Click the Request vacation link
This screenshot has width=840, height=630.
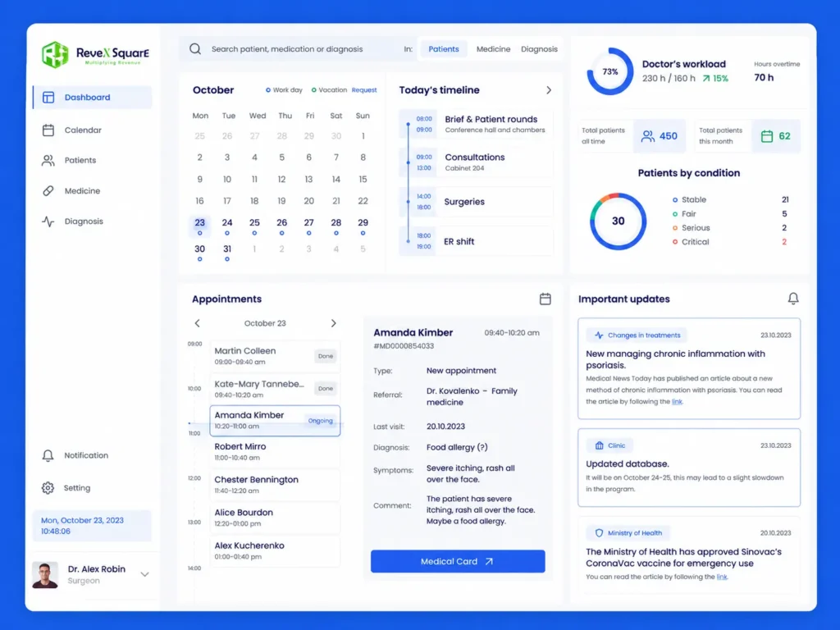click(364, 90)
